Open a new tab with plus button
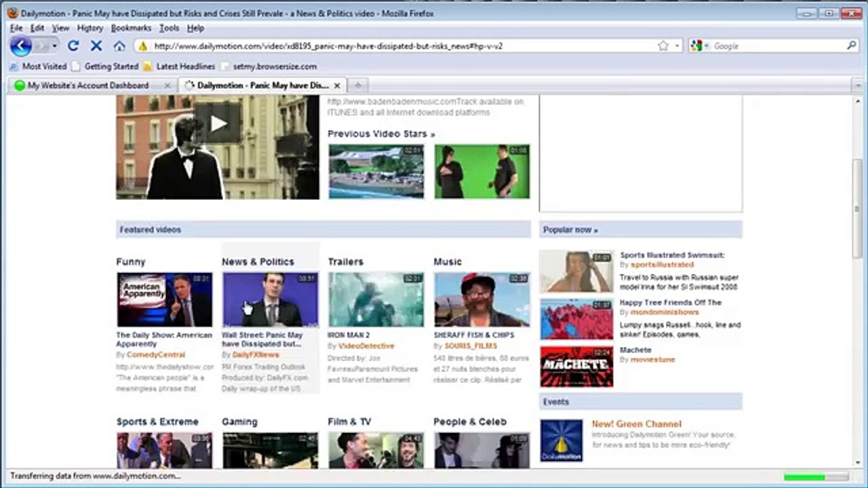 pos(358,85)
